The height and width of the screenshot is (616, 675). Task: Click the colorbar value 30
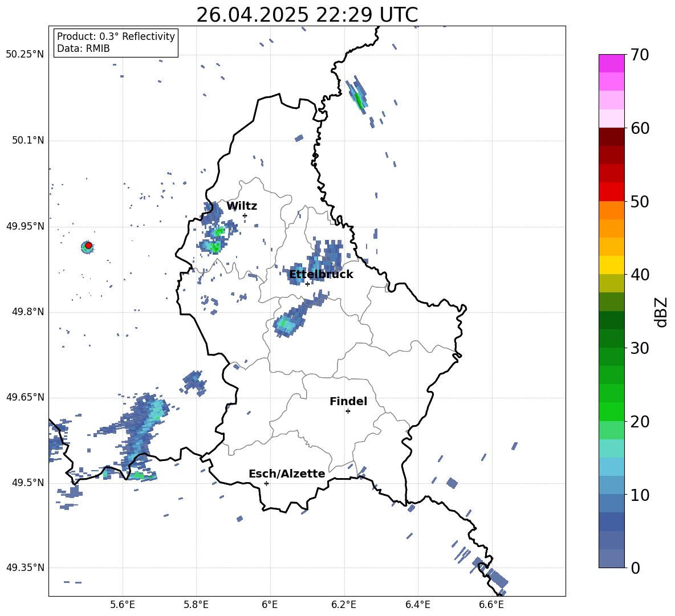click(x=640, y=348)
